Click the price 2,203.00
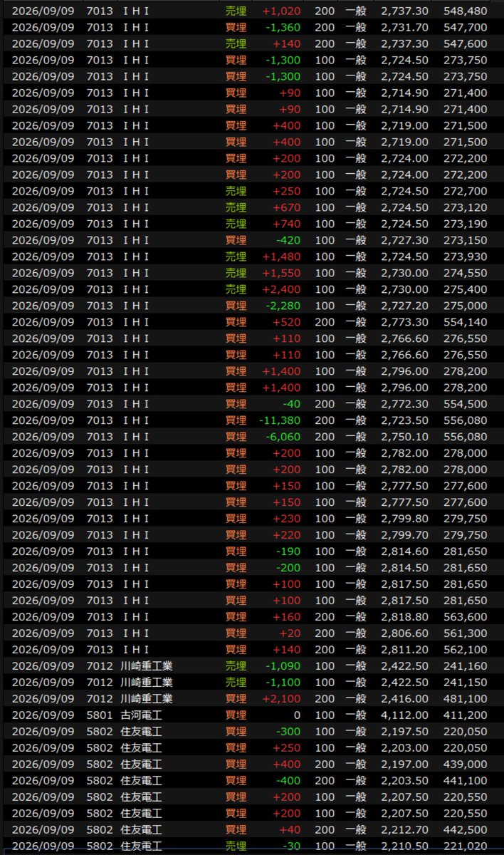This screenshot has height=855, width=504. click(405, 748)
